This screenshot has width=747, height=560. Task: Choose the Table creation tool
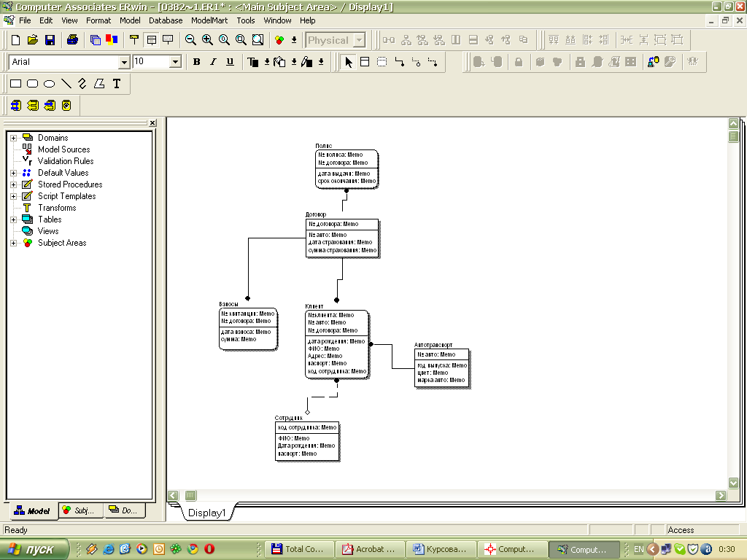(x=365, y=62)
